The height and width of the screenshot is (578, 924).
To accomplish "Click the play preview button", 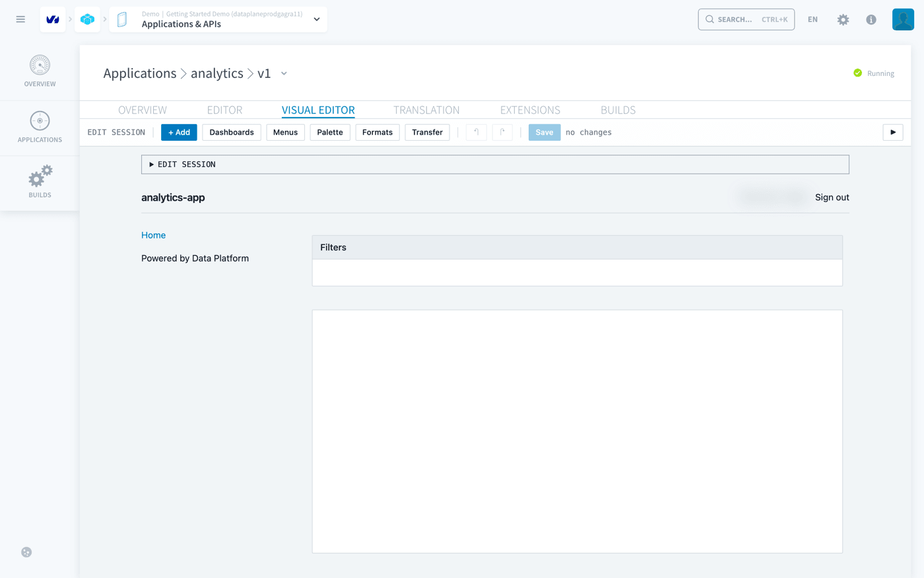I will pyautogui.click(x=893, y=132).
